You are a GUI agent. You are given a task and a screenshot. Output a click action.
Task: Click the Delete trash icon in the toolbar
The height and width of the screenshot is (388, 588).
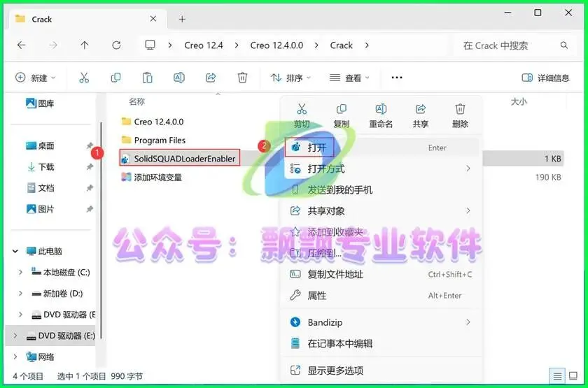coord(242,78)
